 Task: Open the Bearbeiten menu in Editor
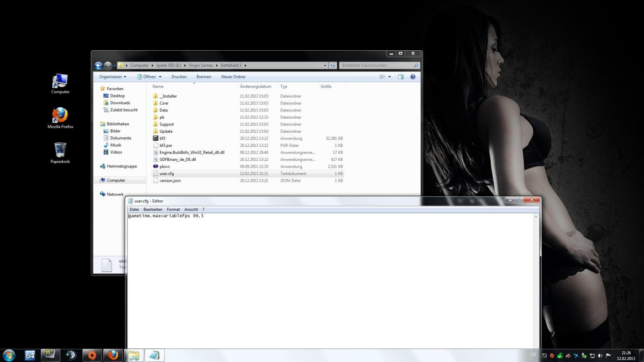(x=153, y=210)
